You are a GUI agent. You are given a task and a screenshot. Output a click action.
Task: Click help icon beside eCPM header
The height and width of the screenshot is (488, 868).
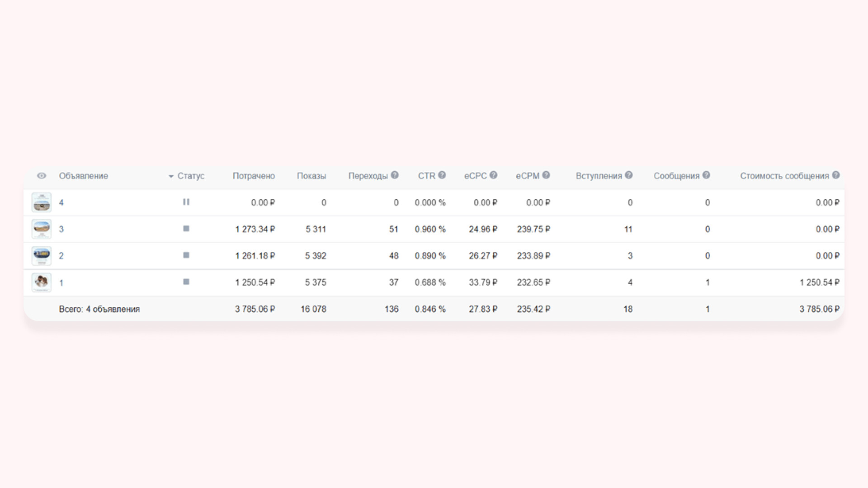[x=546, y=175]
